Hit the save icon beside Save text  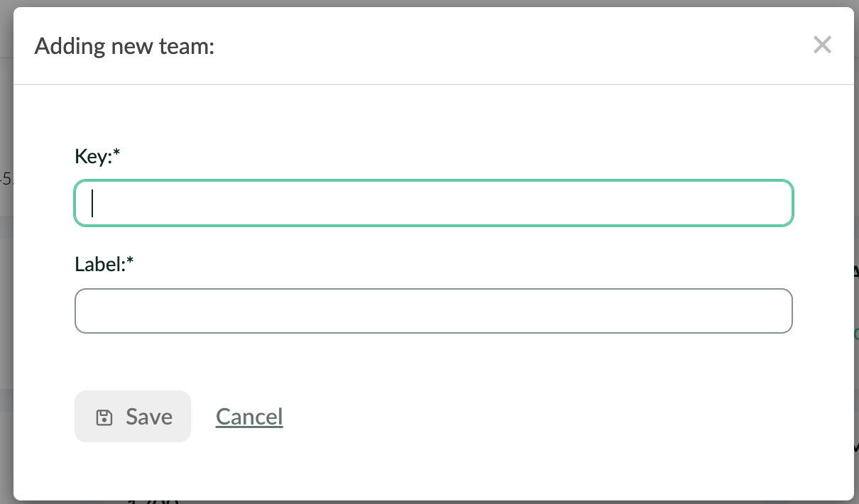click(x=104, y=417)
